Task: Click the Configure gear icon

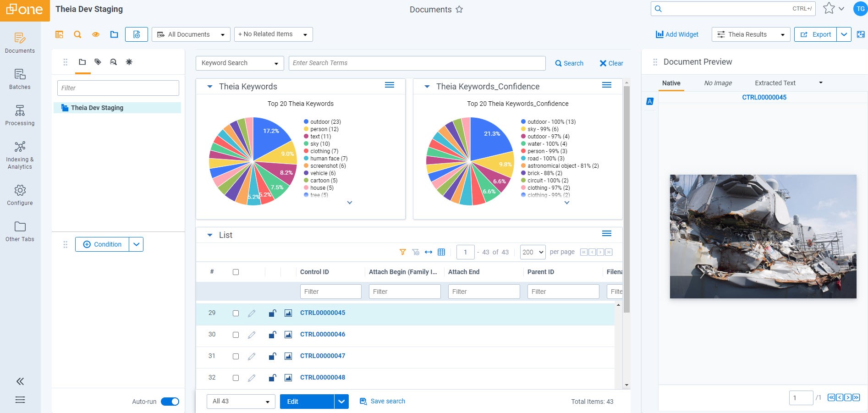Action: (x=20, y=191)
